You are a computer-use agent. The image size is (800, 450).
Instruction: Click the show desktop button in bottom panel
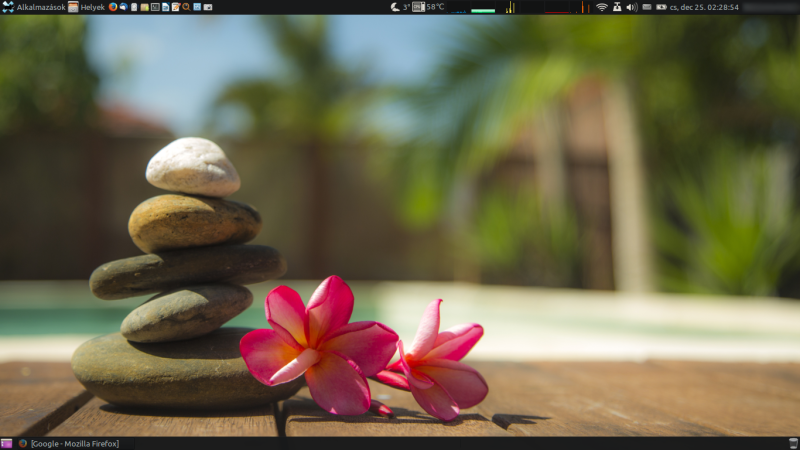point(7,443)
